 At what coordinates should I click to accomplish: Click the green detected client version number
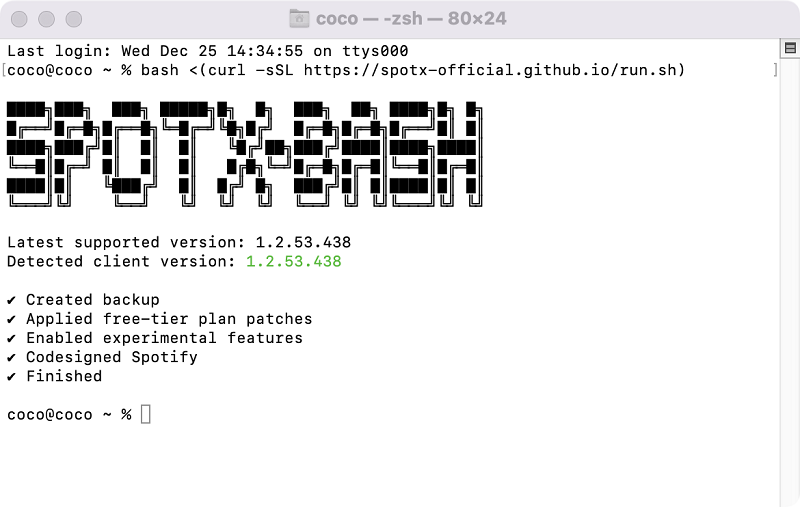(293, 262)
